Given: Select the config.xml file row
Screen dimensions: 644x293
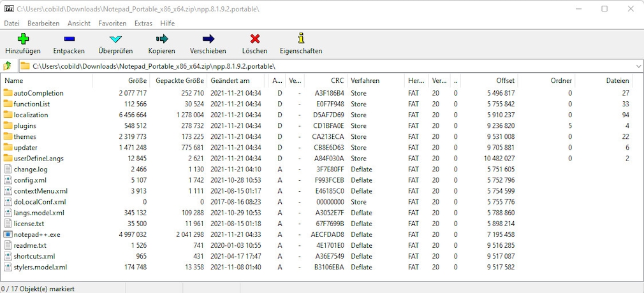Looking at the screenshot, I should tap(30, 180).
